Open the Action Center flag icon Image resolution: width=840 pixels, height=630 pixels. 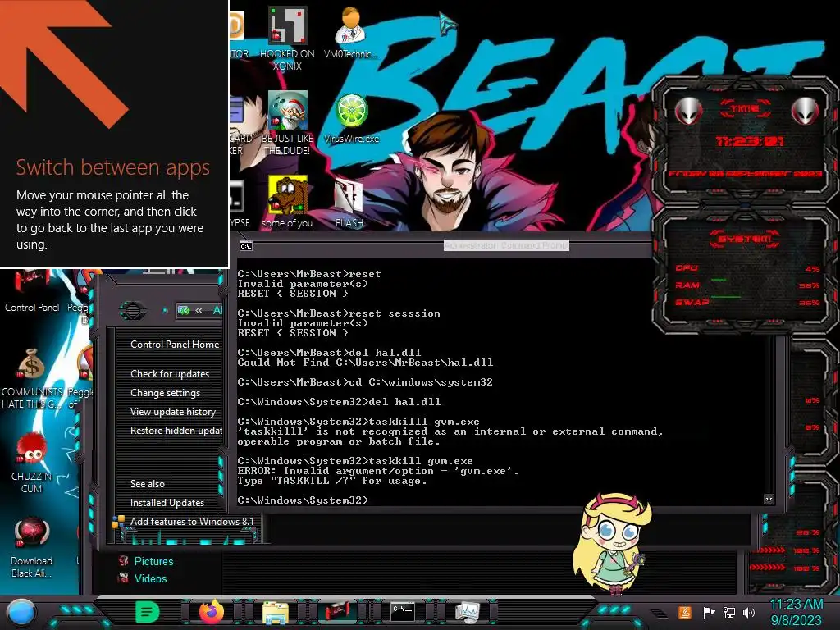pyautogui.click(x=708, y=612)
